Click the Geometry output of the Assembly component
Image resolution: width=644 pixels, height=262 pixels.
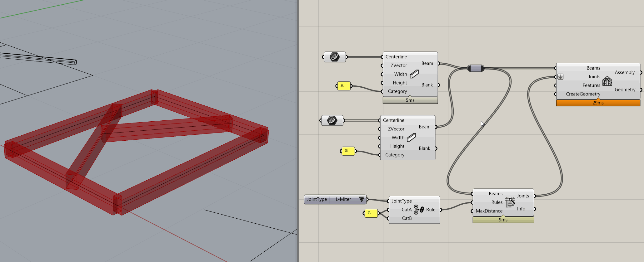625,90
